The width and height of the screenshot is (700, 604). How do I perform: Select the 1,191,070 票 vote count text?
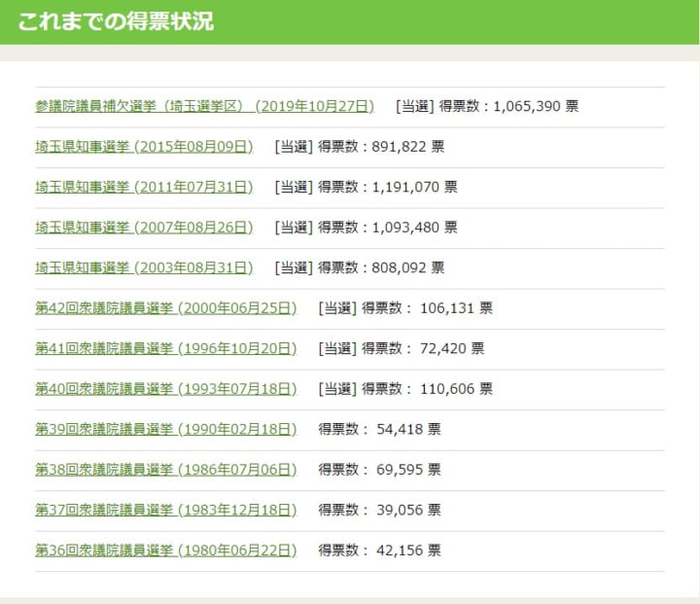point(414,187)
